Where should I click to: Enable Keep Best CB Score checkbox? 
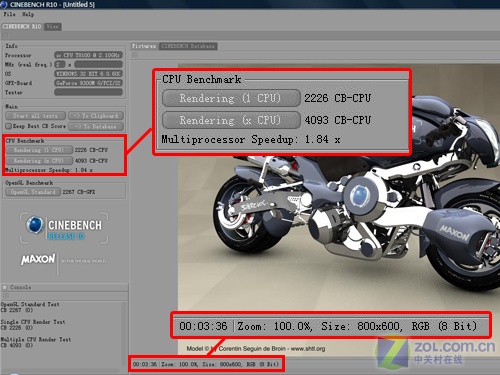tap(9, 126)
